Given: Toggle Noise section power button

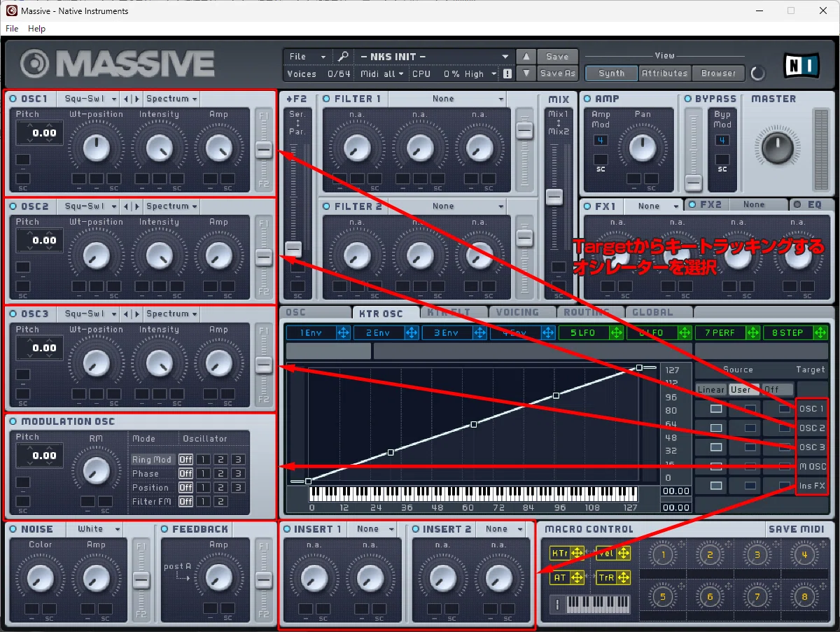Looking at the screenshot, I should click(13, 529).
